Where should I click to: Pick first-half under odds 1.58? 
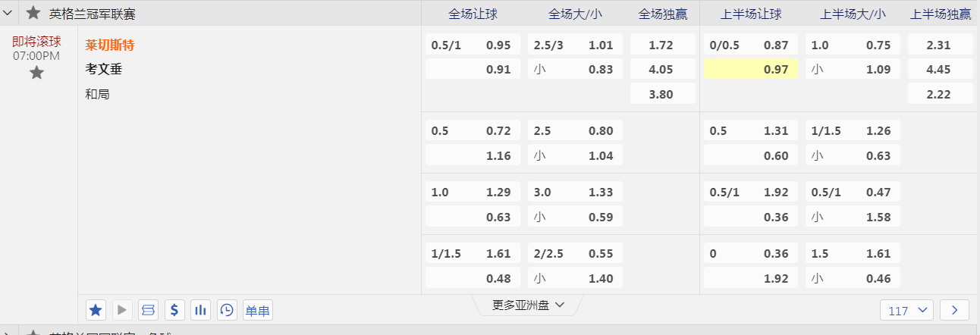click(853, 216)
